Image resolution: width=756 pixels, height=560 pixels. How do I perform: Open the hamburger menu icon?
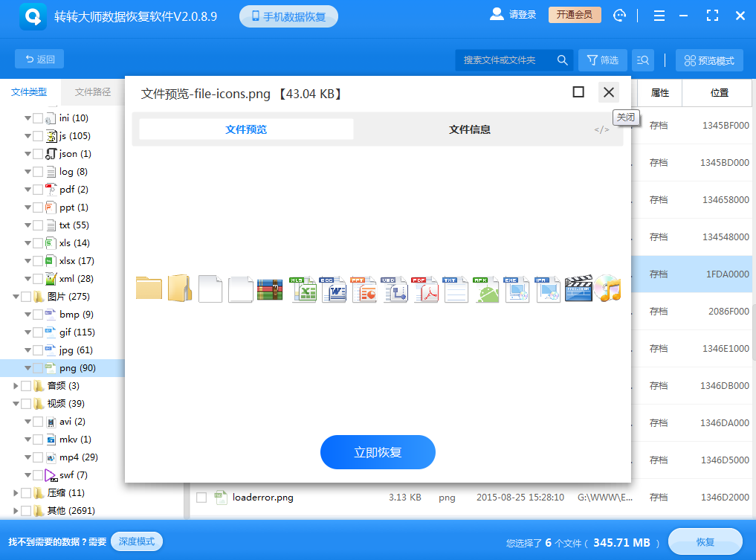[659, 15]
